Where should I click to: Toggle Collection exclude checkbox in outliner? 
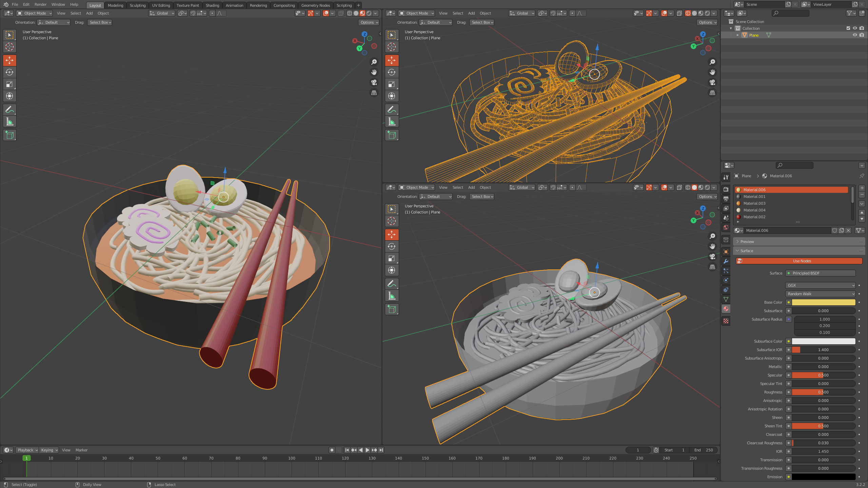coord(848,28)
